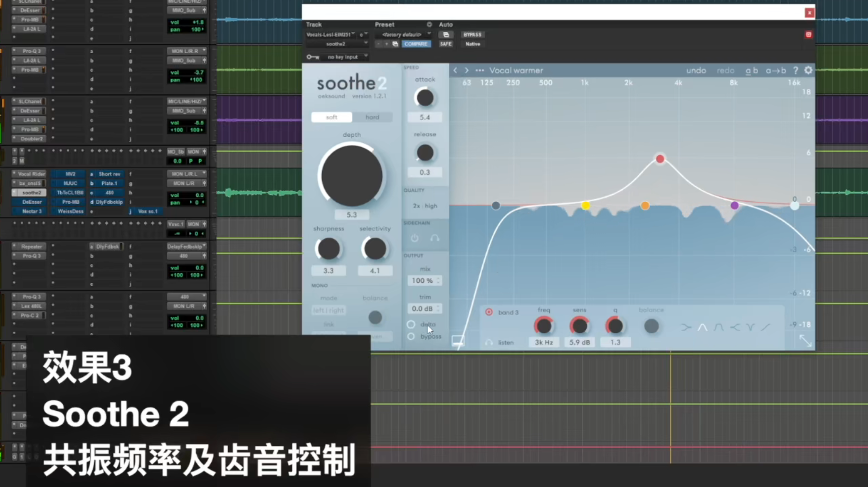Click the undo button
This screenshot has height=487, width=868.
pyautogui.click(x=696, y=70)
